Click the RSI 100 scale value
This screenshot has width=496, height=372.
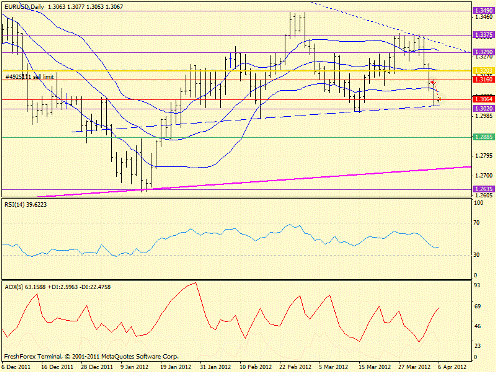pos(478,203)
